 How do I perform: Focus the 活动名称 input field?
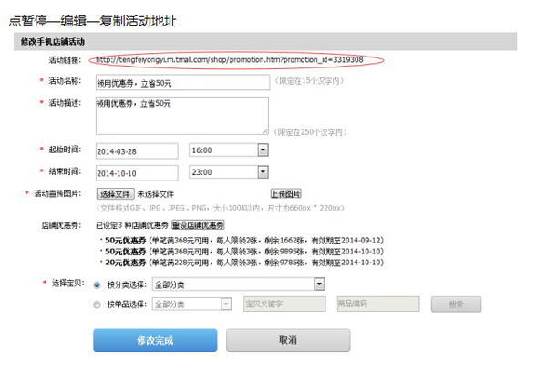pos(182,83)
